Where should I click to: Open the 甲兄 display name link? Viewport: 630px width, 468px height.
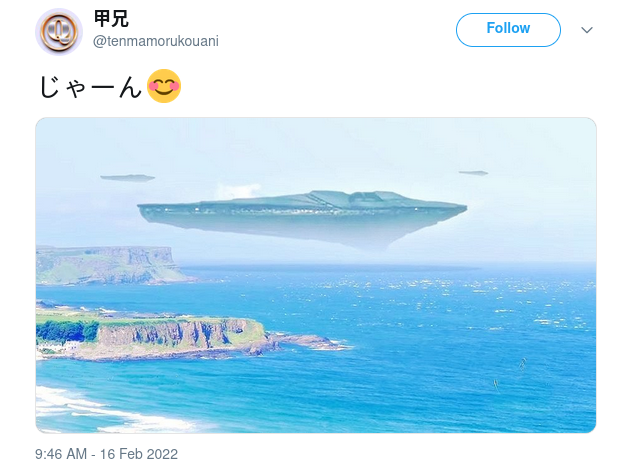click(111, 18)
